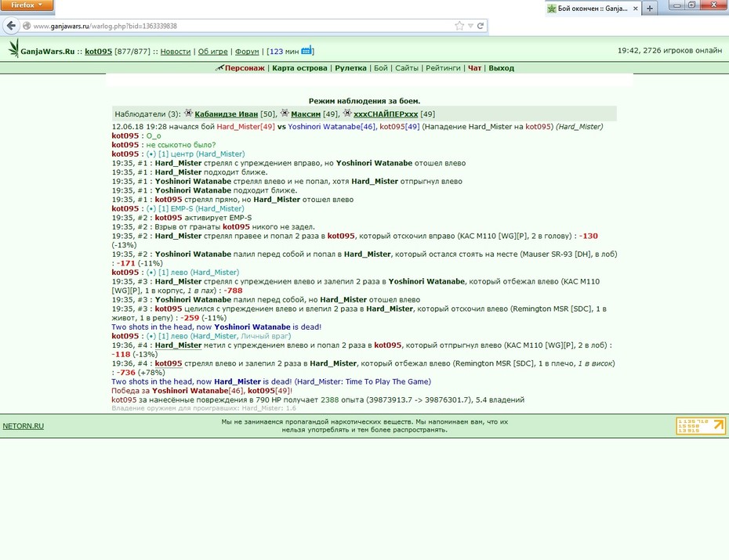Viewport: 729px width, 560px height.
Task: Click underlined kot095 in turn #4 line
Action: (x=169, y=363)
